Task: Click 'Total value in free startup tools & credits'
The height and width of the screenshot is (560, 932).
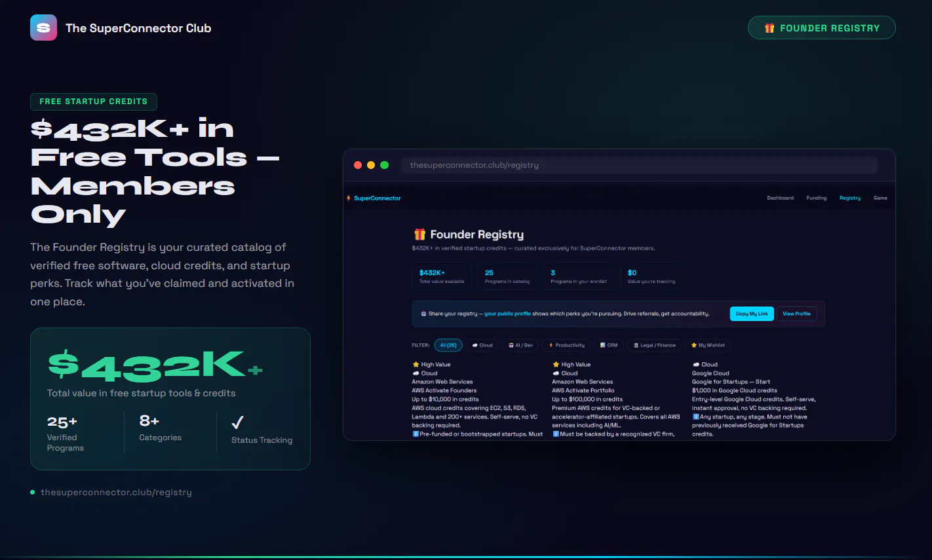Action: pos(141,393)
